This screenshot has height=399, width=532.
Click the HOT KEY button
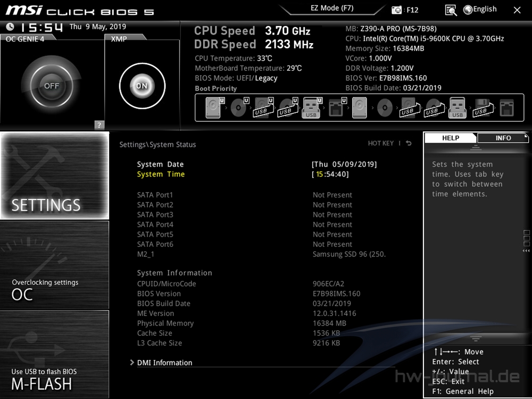[381, 143]
